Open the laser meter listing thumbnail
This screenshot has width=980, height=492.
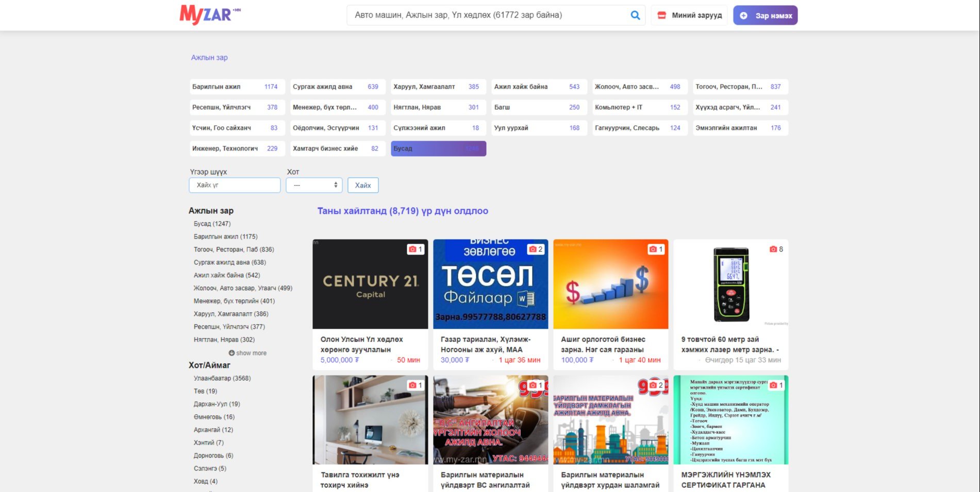click(731, 284)
